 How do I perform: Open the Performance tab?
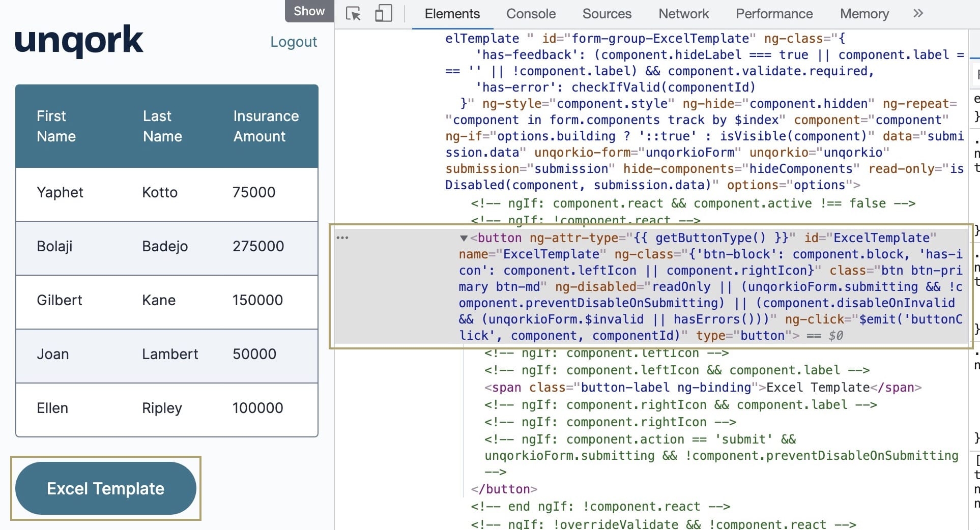coord(774,14)
